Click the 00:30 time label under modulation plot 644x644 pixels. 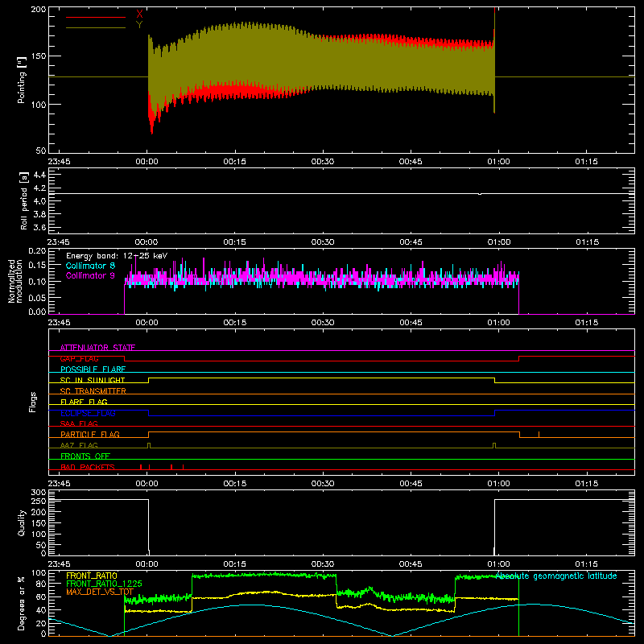tap(323, 323)
